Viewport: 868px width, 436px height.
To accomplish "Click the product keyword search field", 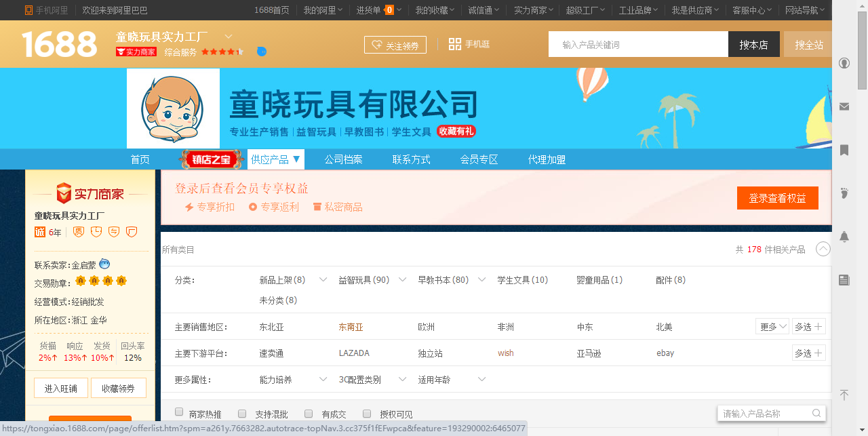I will point(638,45).
